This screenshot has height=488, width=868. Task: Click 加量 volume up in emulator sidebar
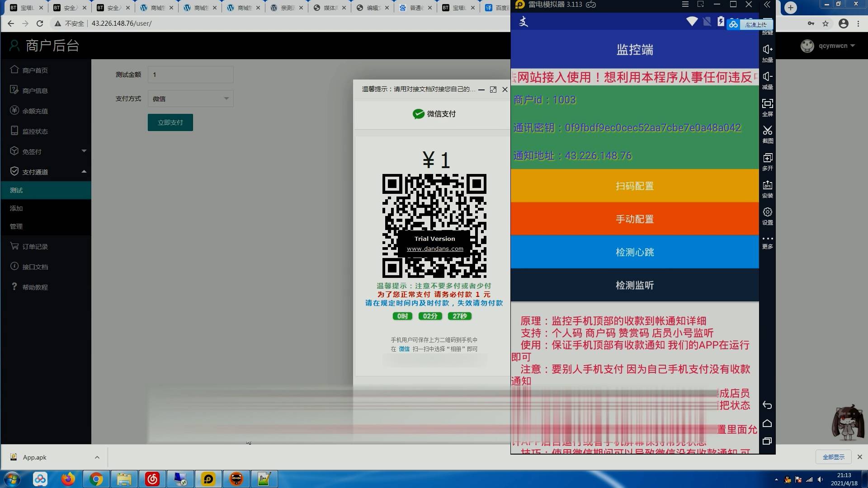point(768,53)
